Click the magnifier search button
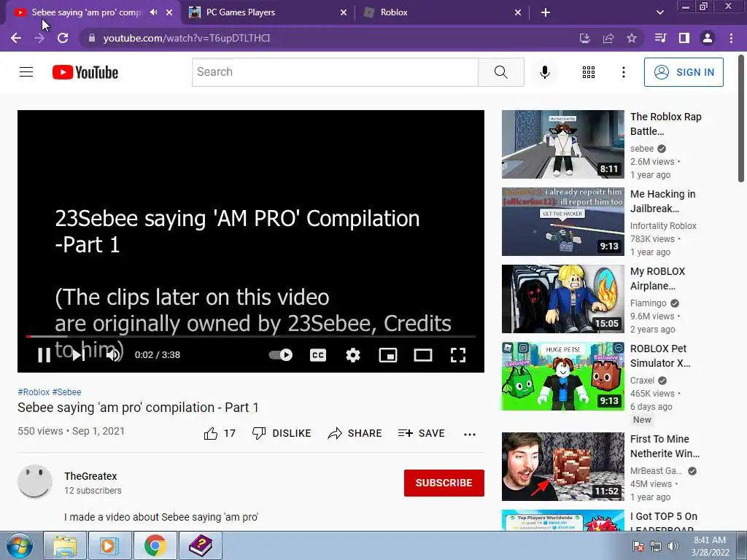 click(x=500, y=72)
